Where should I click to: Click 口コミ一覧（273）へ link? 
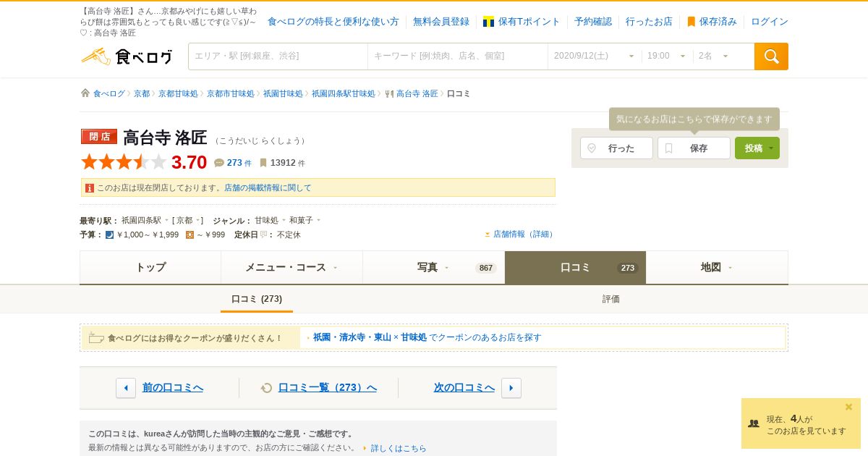click(328, 388)
